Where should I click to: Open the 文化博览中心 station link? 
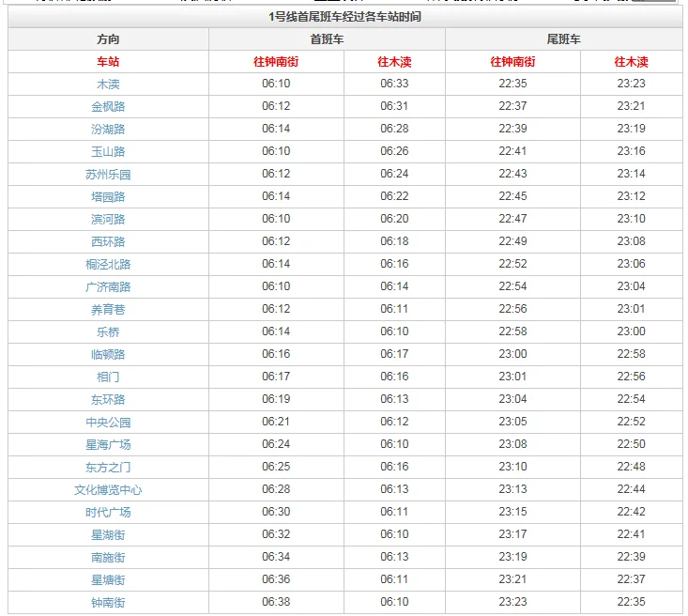click(108, 489)
